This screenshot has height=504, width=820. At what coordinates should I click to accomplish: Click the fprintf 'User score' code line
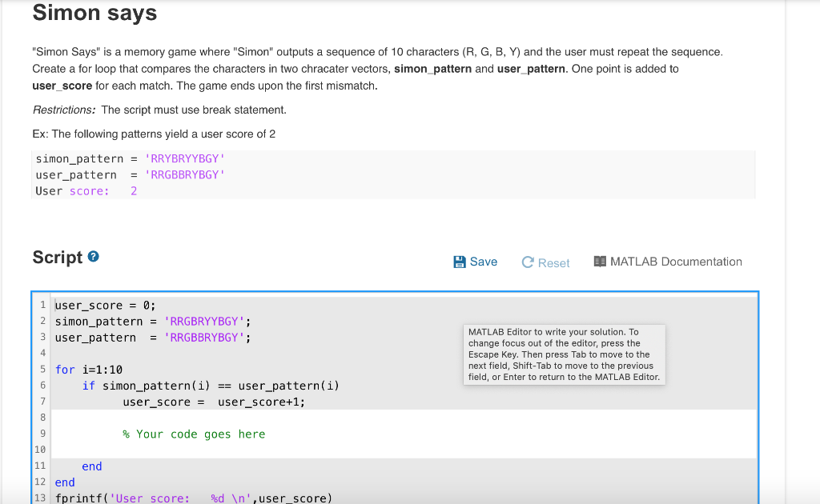point(194,498)
